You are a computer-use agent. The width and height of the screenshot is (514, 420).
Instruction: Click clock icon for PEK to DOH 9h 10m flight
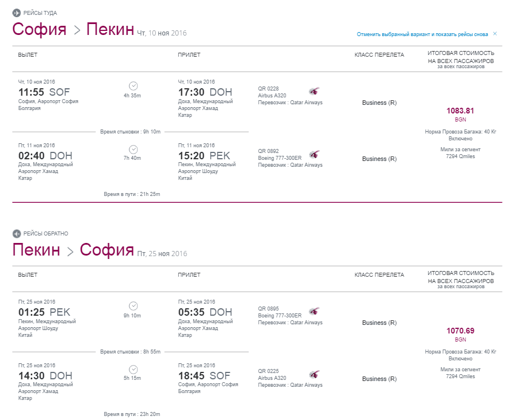tap(133, 306)
